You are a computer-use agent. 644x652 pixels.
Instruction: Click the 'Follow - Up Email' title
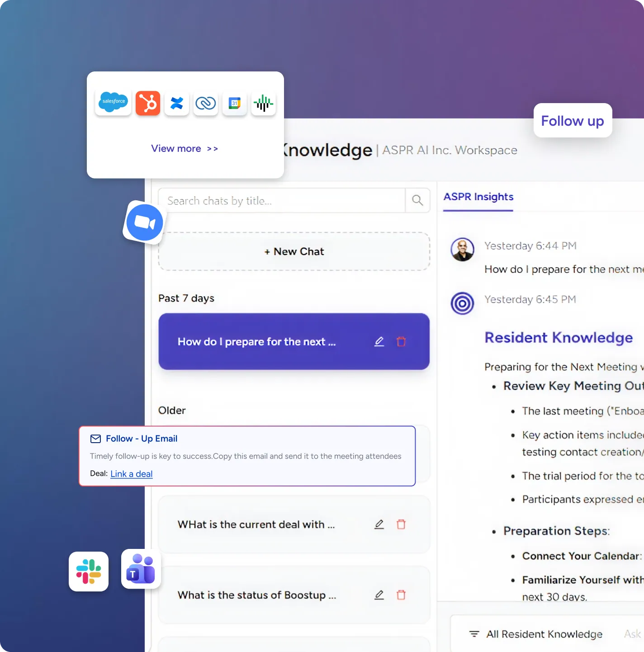pyautogui.click(x=142, y=439)
